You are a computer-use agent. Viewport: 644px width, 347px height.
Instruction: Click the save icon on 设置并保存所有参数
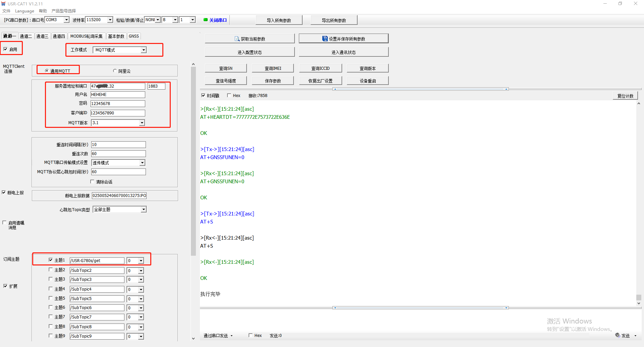[325, 39]
